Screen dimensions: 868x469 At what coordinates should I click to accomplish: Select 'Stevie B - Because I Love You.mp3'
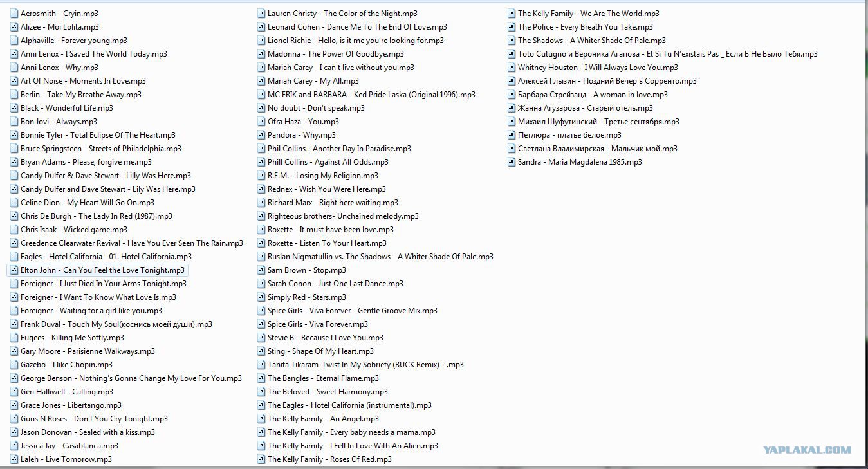pyautogui.click(x=326, y=338)
